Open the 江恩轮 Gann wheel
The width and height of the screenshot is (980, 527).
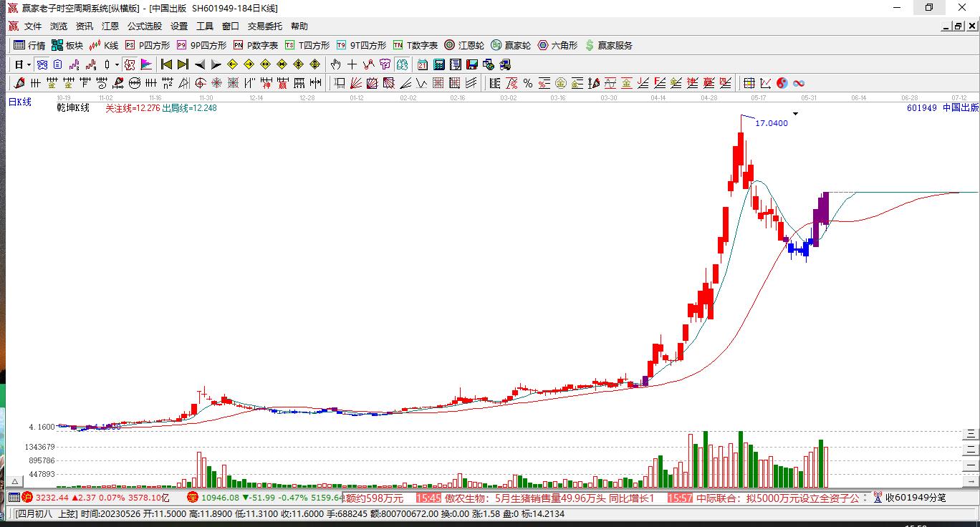point(464,45)
